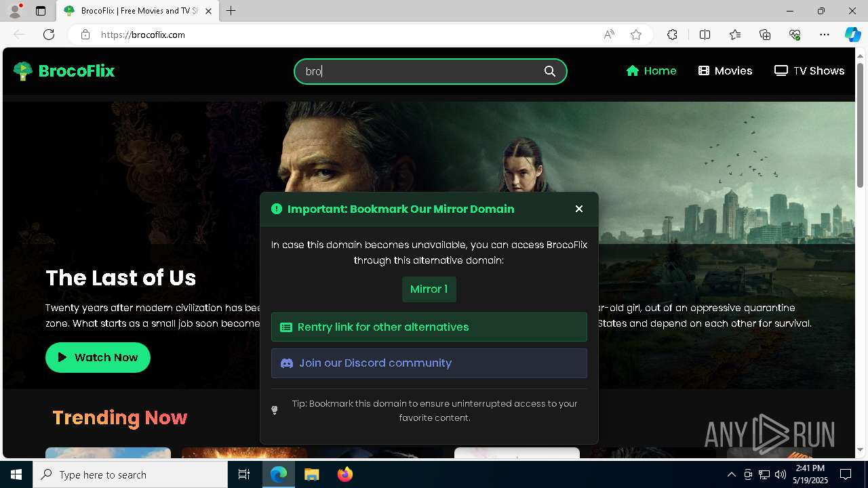
Task: Open Rentry link for other alternatives
Action: pos(429,327)
